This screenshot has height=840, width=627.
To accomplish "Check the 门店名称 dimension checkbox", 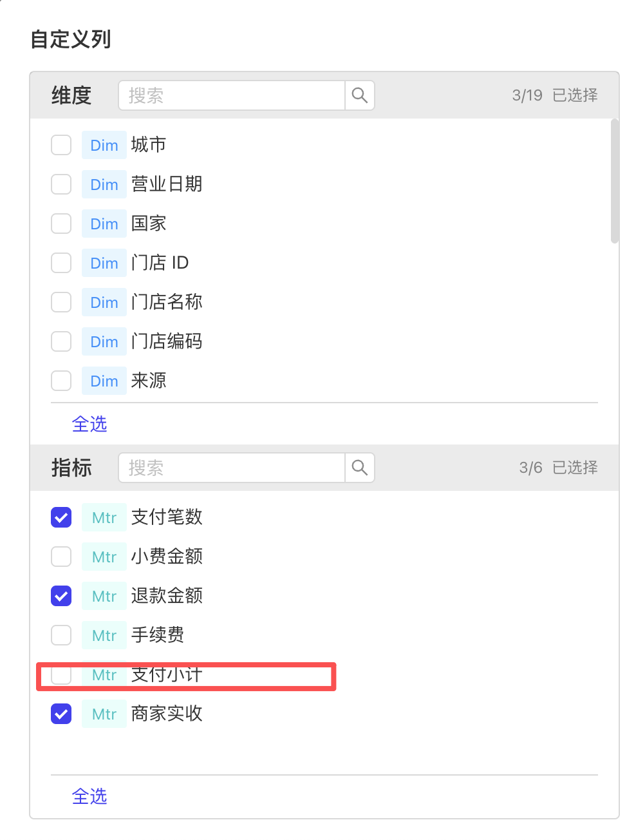I will (x=61, y=302).
